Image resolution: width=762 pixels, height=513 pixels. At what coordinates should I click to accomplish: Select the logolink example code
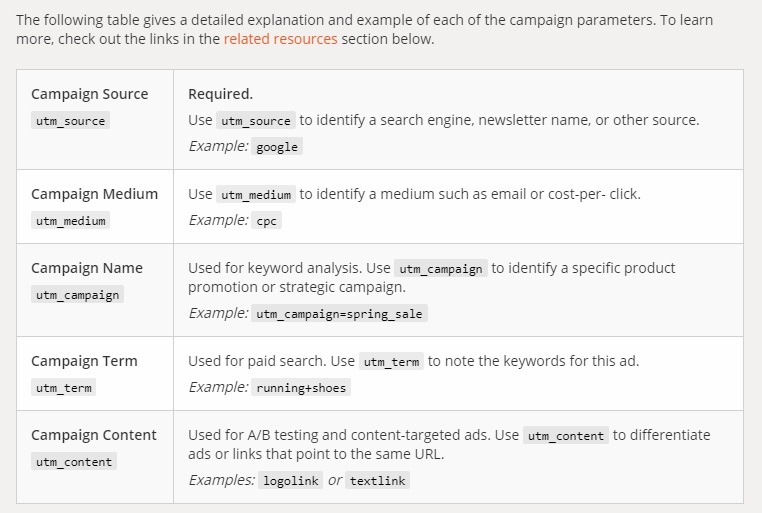(291, 480)
